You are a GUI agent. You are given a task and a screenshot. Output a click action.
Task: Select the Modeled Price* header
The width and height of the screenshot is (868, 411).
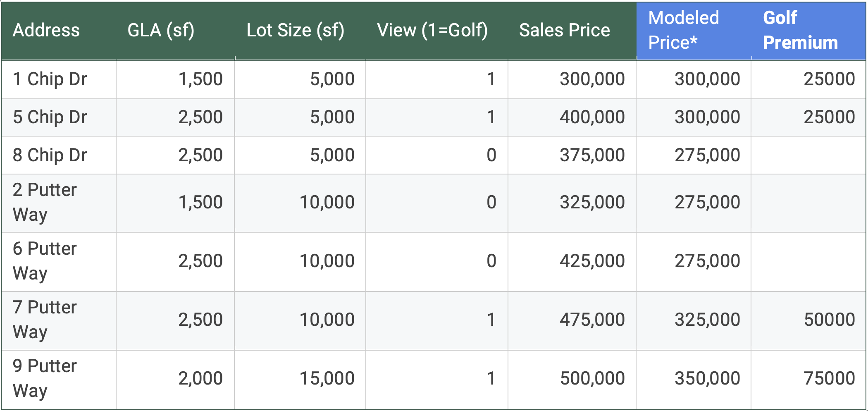click(x=684, y=30)
